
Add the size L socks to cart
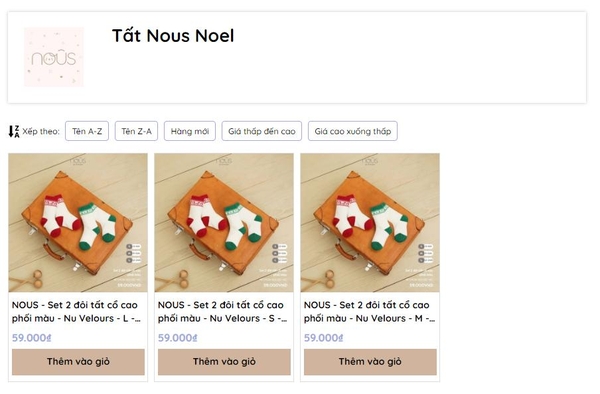[78, 361]
